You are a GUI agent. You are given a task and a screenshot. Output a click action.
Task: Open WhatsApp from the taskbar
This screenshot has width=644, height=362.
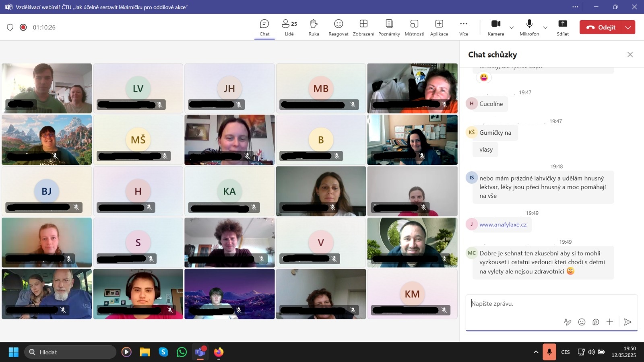(x=182, y=352)
